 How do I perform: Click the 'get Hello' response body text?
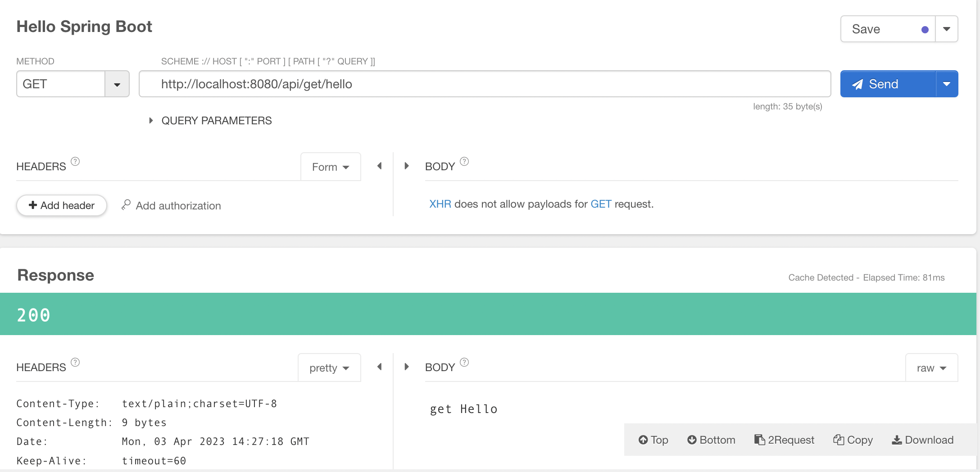[464, 409]
